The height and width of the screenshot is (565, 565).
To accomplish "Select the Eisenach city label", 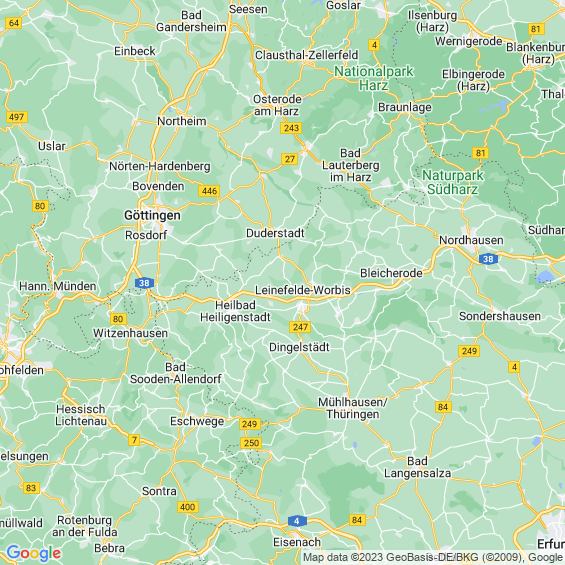I will [x=297, y=542].
